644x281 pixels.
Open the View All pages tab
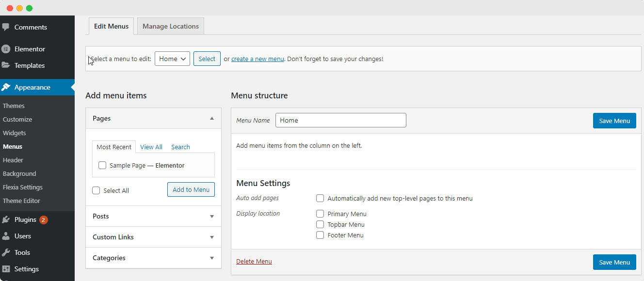[x=151, y=147]
